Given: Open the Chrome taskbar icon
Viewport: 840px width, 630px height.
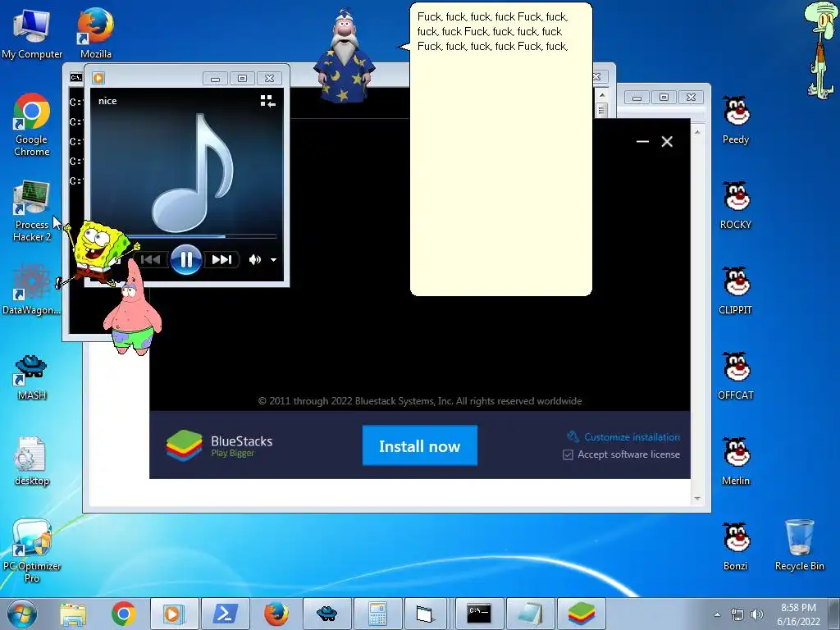Looking at the screenshot, I should (x=123, y=614).
